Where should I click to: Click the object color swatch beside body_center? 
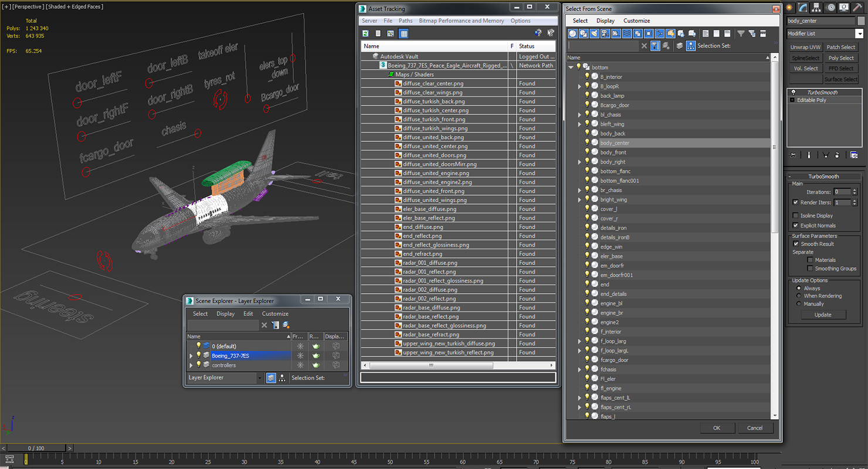pyautogui.click(x=860, y=21)
